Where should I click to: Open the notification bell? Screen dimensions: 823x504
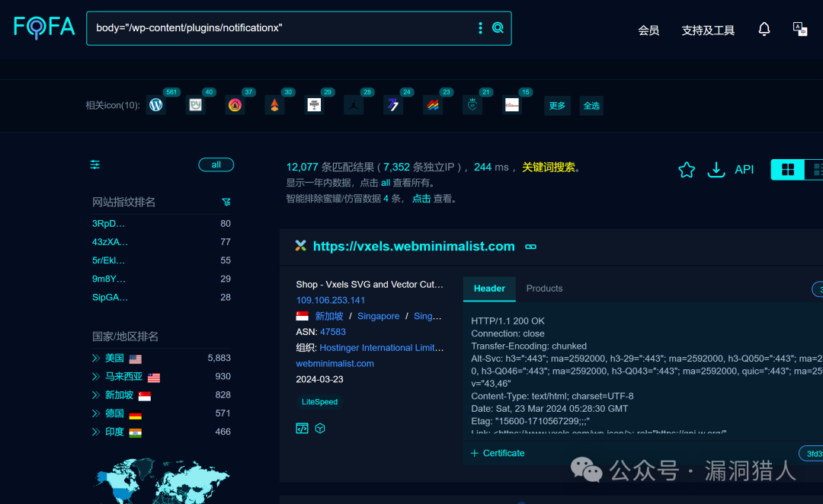pyautogui.click(x=764, y=30)
